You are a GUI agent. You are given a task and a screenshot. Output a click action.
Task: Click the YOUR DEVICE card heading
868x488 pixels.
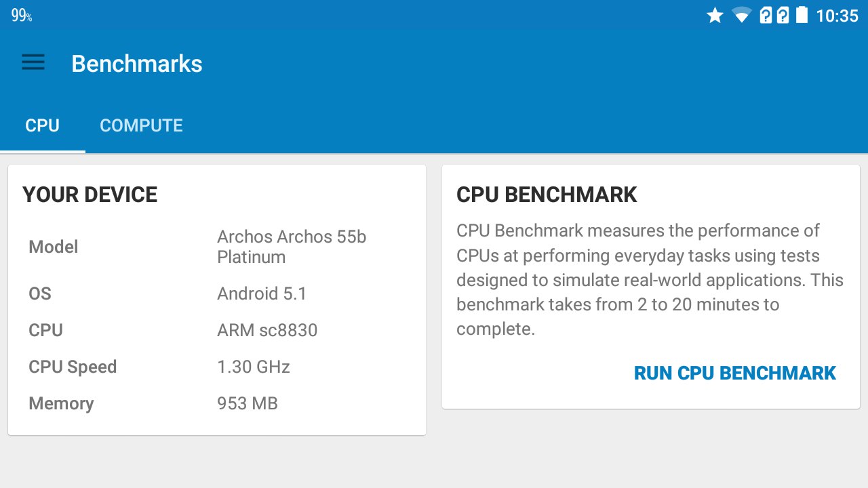pos(90,195)
